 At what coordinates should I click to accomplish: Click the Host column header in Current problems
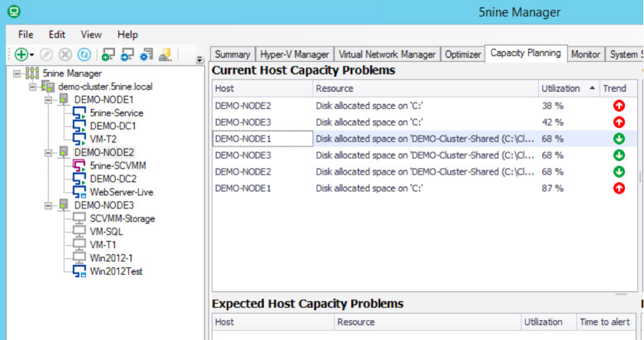(261, 88)
